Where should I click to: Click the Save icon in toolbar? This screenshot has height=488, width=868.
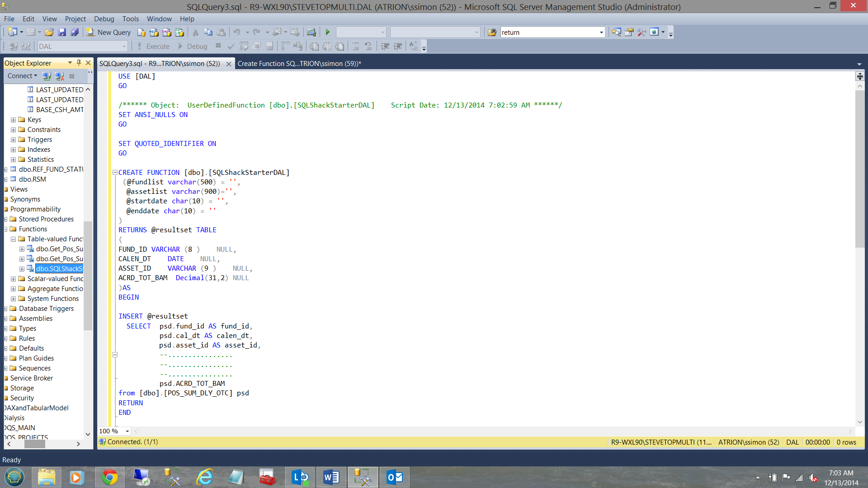[62, 32]
